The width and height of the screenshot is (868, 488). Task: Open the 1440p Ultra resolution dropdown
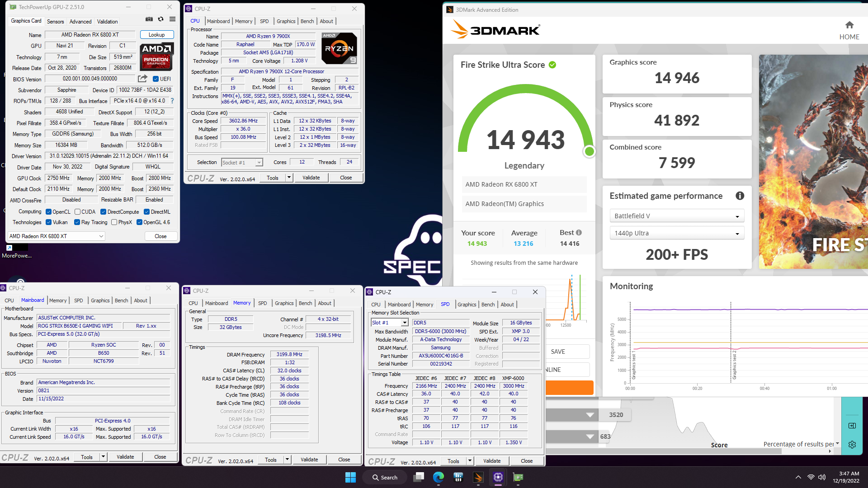pyautogui.click(x=677, y=233)
